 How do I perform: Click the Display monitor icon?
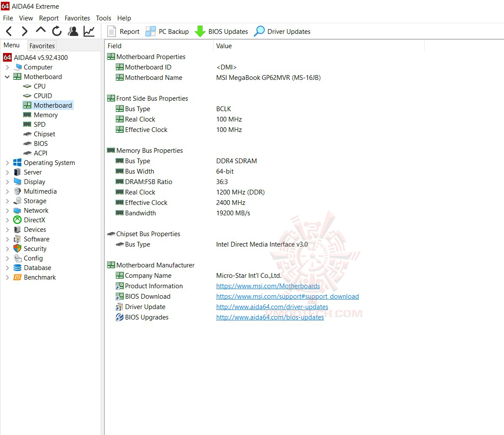click(x=17, y=181)
